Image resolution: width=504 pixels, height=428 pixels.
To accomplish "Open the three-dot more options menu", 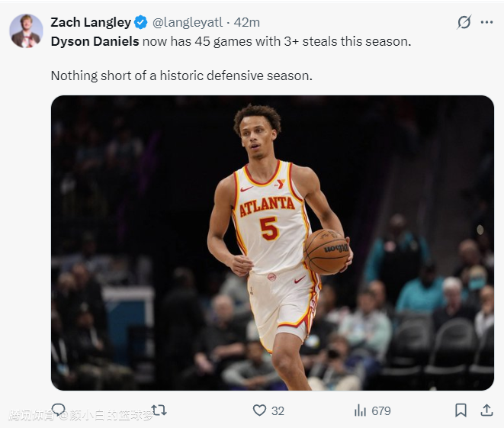I will tap(486, 22).
